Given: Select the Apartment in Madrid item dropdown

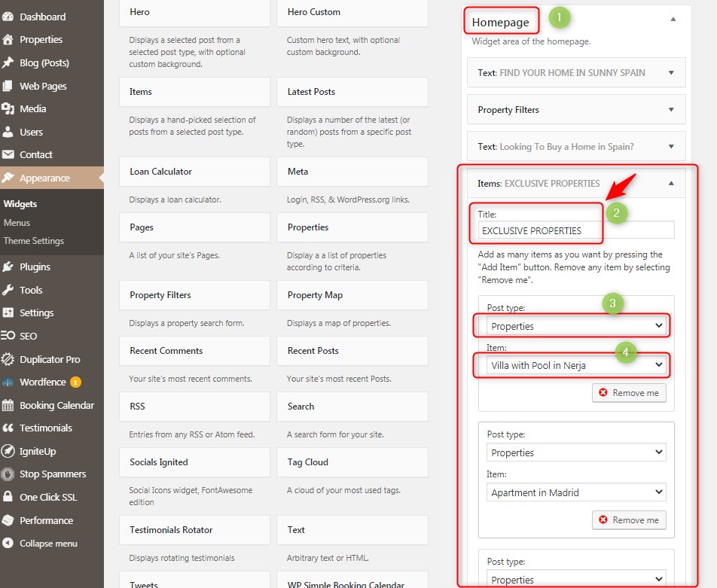Looking at the screenshot, I should pos(576,492).
